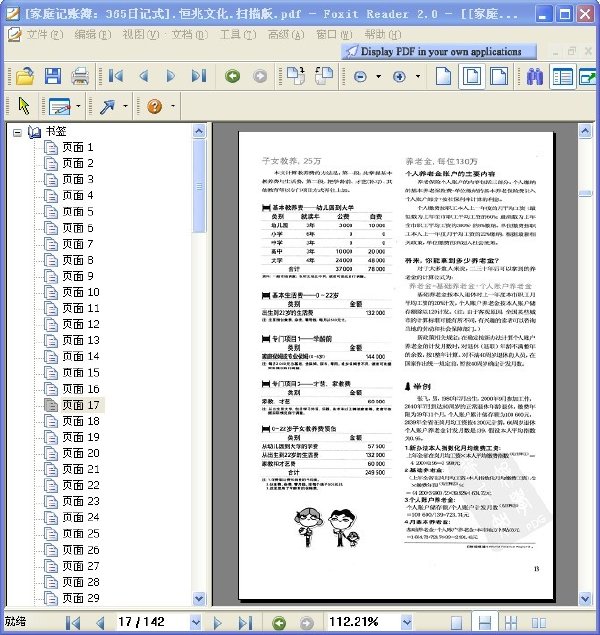Open zoom in dropdown arrow
This screenshot has height=635, width=600.
(x=418, y=76)
